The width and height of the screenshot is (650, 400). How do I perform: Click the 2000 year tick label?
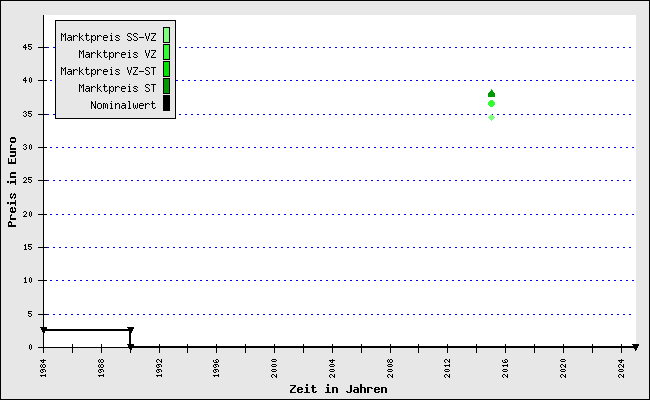[x=275, y=366]
